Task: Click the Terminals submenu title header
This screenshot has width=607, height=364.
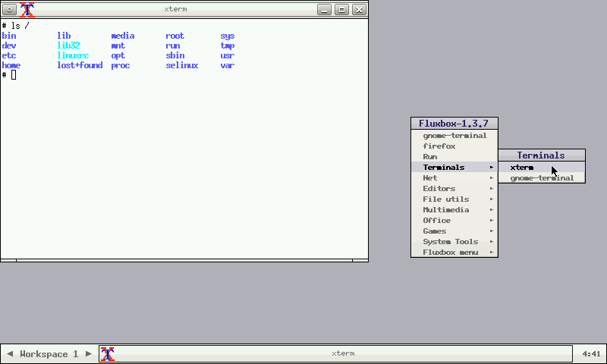Action: [x=542, y=155]
